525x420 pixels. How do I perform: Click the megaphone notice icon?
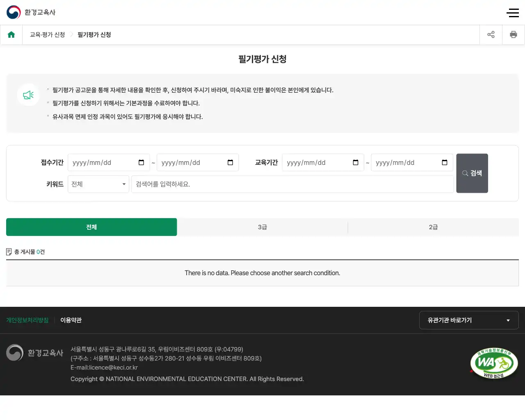[x=28, y=95]
